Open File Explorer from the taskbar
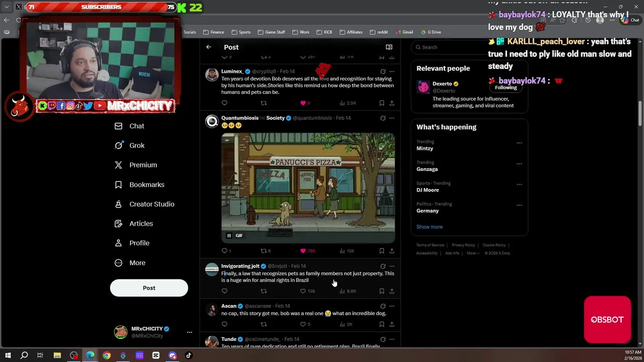This screenshot has width=644, height=362. pos(57,355)
